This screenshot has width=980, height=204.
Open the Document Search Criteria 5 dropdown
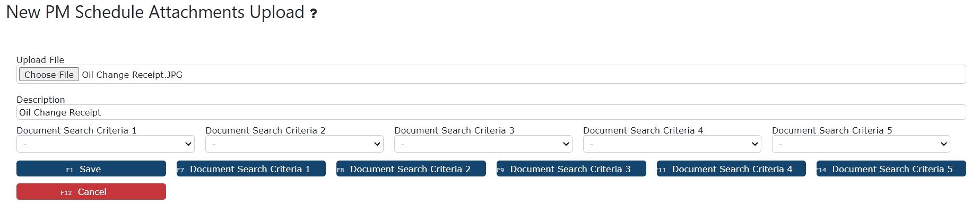pos(861,144)
